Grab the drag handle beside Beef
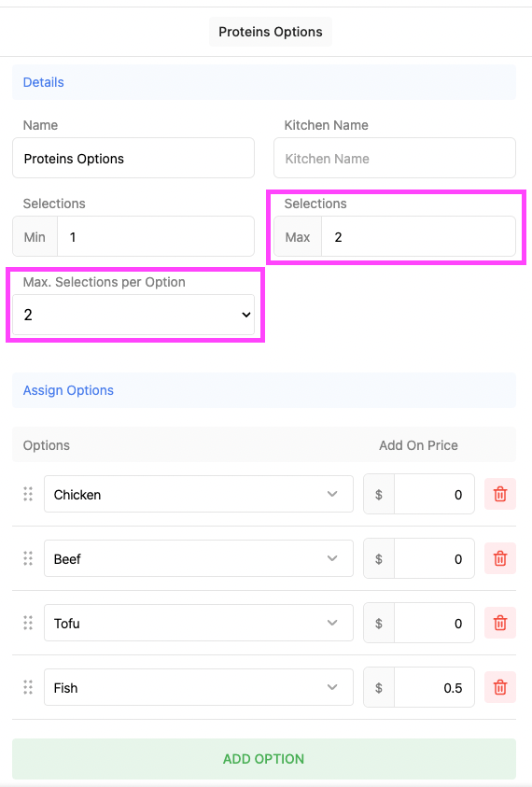 pos(28,558)
